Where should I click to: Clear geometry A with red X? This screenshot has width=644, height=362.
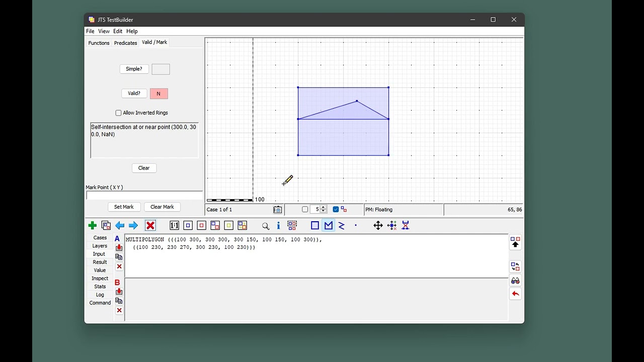point(119,266)
